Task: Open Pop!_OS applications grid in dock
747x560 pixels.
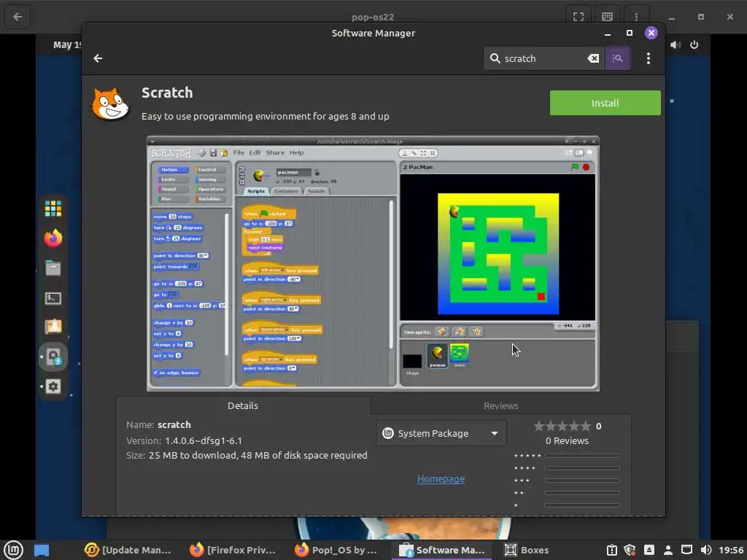Action: tap(53, 209)
